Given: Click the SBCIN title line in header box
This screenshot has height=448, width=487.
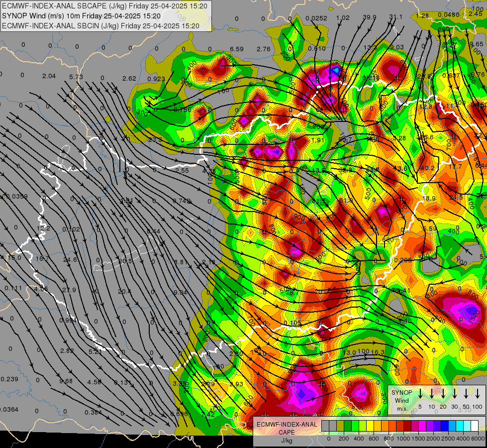Looking at the screenshot, I should (100, 26).
